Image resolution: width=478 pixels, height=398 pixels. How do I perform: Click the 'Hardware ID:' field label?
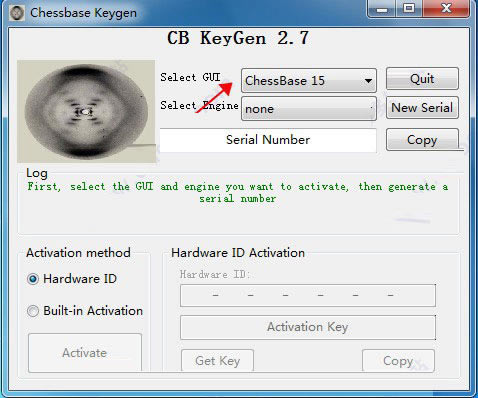215,274
